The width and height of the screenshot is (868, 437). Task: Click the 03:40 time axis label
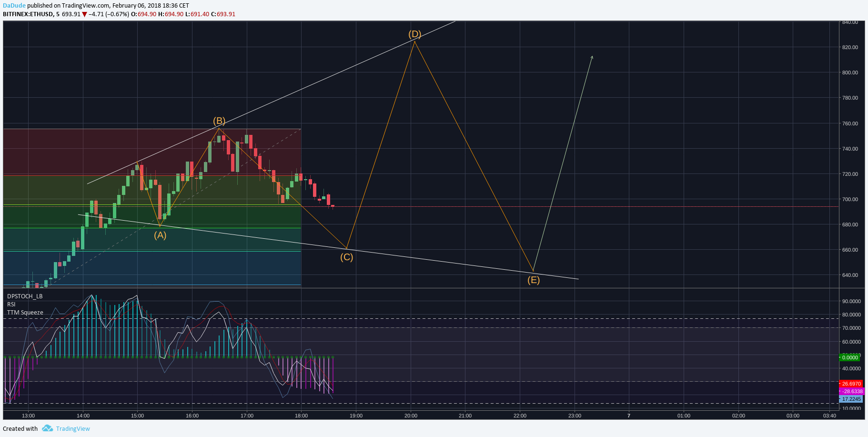829,416
